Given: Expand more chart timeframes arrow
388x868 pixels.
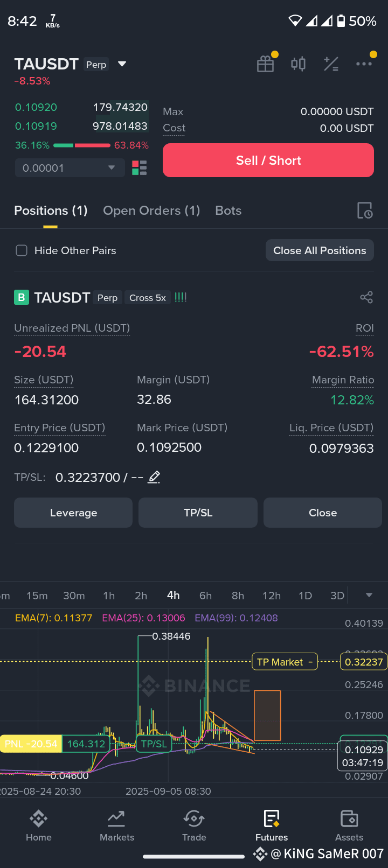Looking at the screenshot, I should (369, 595).
